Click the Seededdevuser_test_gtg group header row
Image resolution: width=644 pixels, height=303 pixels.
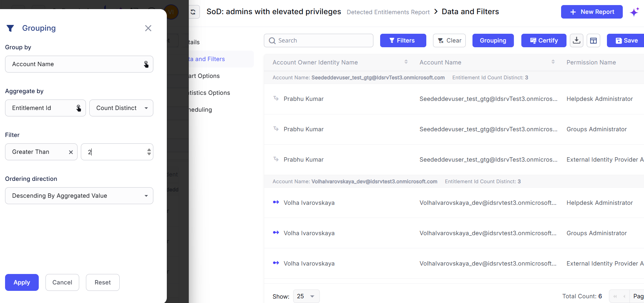click(454, 78)
